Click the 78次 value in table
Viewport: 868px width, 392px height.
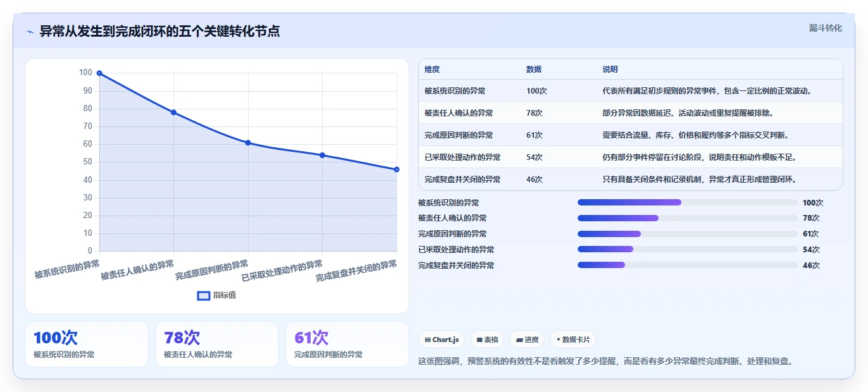coord(535,113)
